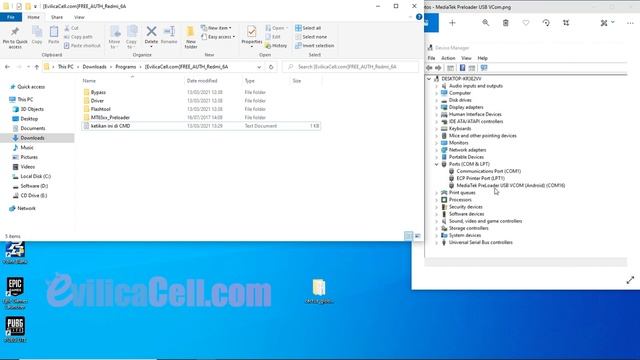Open Edit & Create in Photos
The width and height of the screenshot is (640, 360).
click(x=607, y=23)
